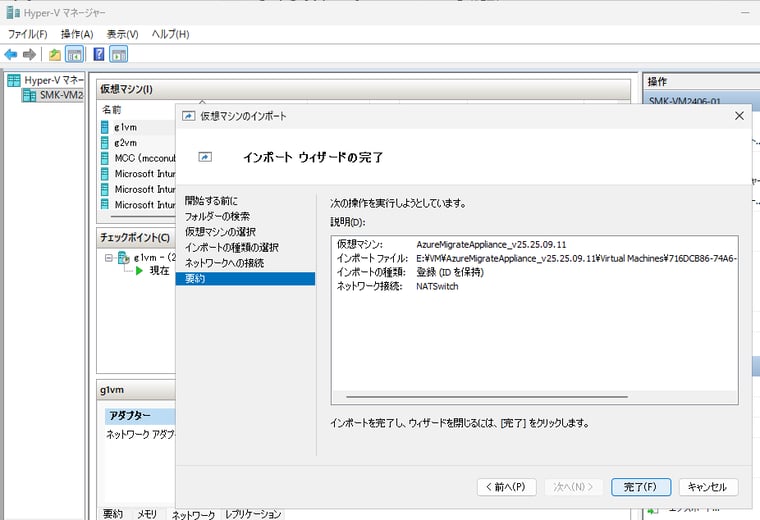Click wizard header icon beside インポート ウィザードの完了
The width and height of the screenshot is (760, 520).
206,157
